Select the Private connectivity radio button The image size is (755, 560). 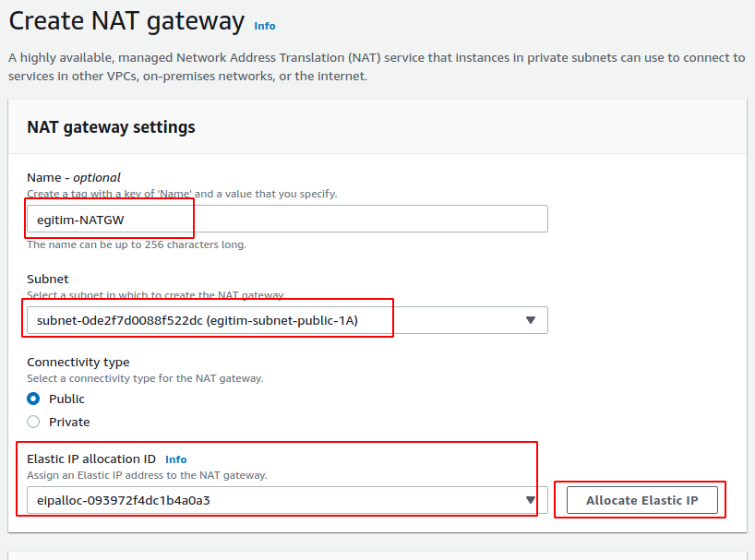click(33, 422)
